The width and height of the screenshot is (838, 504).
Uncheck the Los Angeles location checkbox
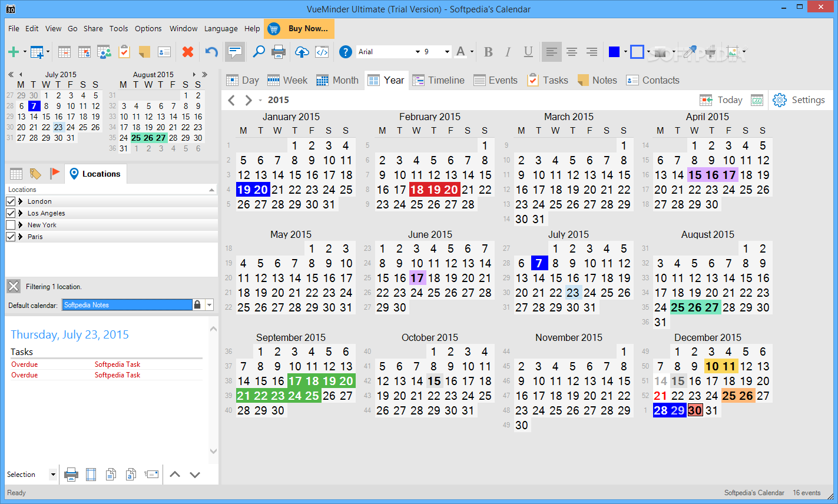tap(11, 213)
